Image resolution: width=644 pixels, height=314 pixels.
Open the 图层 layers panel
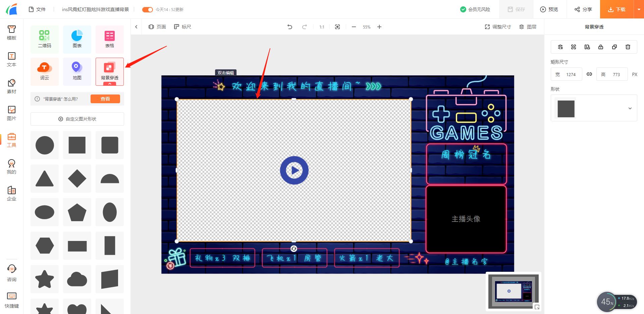click(528, 27)
